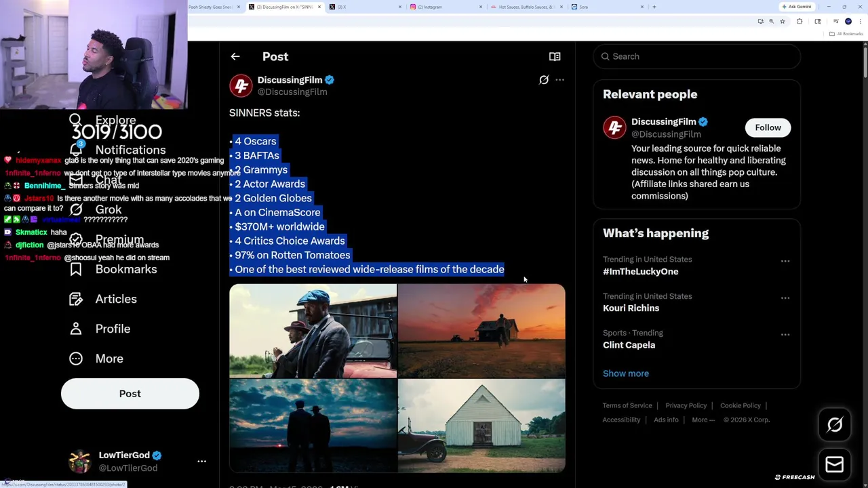The image size is (868, 488).
Task: Open Ads info footer link
Action: coord(666,420)
